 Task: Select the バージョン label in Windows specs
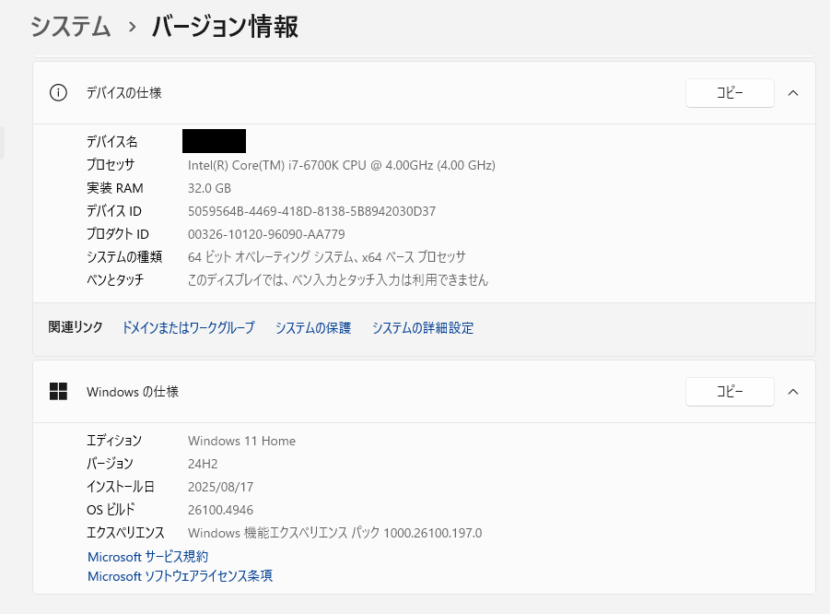pyautogui.click(x=110, y=463)
